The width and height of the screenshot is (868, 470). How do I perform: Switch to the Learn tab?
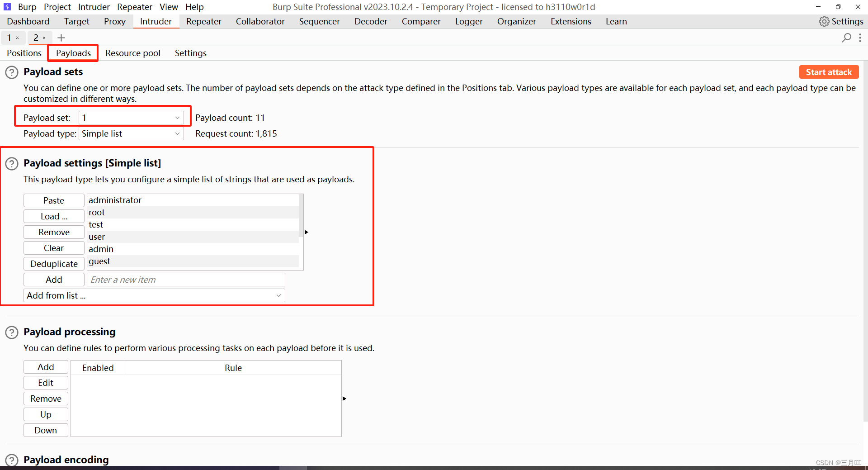[x=616, y=21]
